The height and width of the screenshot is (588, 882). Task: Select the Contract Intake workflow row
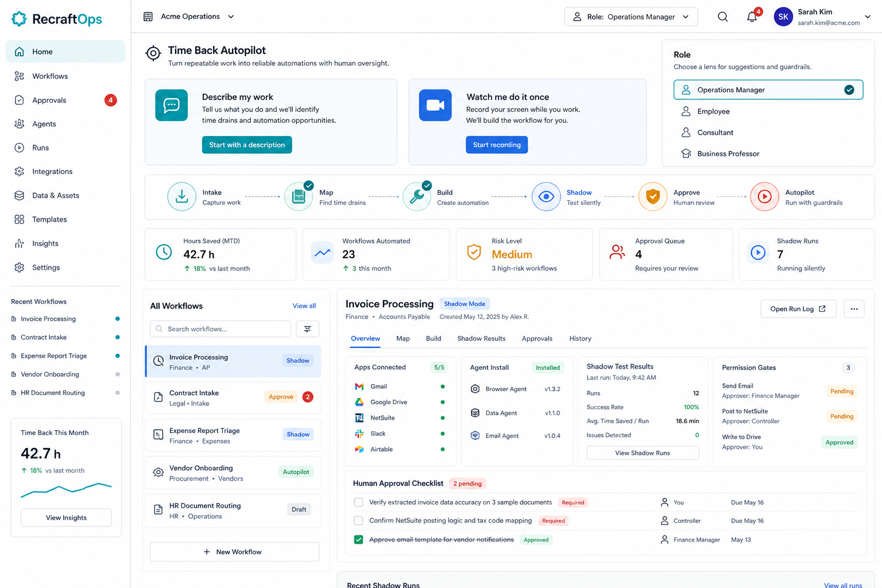pos(233,398)
